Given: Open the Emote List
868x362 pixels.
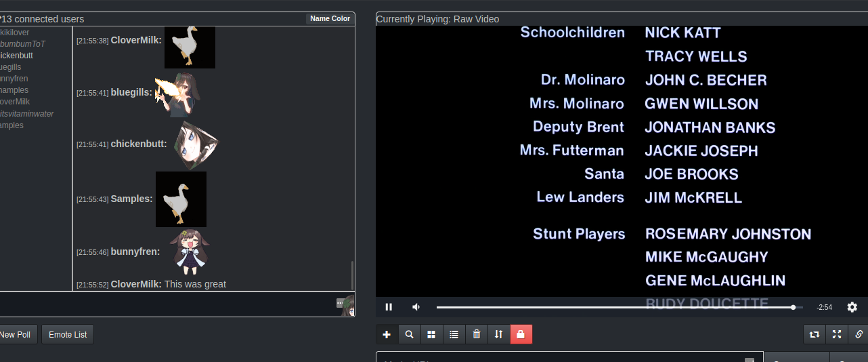Looking at the screenshot, I should tap(68, 334).
